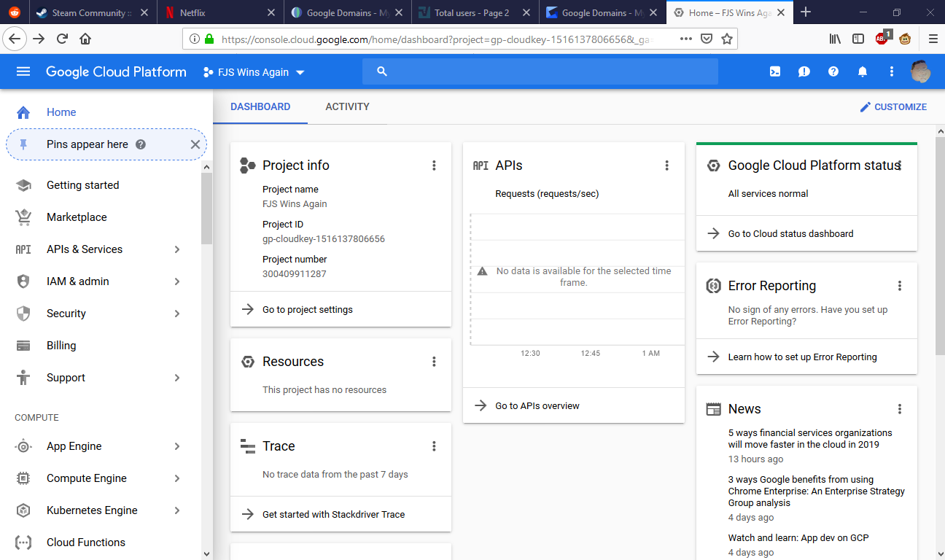Open News card options menu
Screen dimensions: 945x560
click(900, 409)
